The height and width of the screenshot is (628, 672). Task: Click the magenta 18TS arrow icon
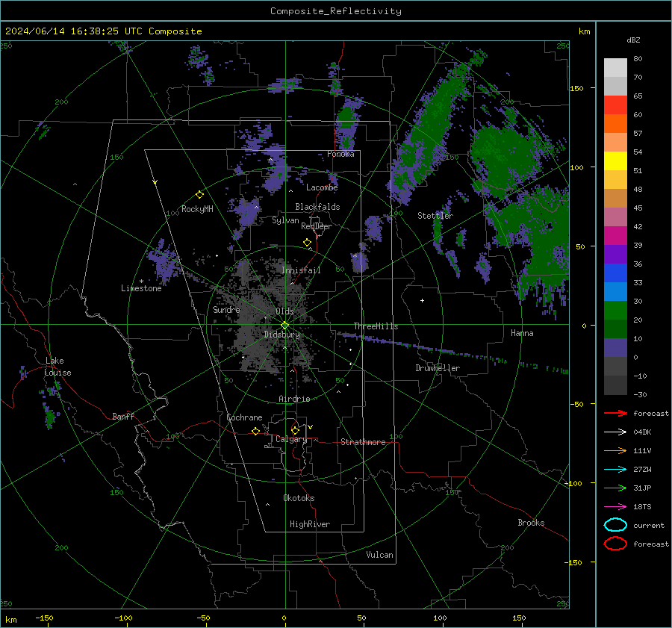(x=615, y=507)
